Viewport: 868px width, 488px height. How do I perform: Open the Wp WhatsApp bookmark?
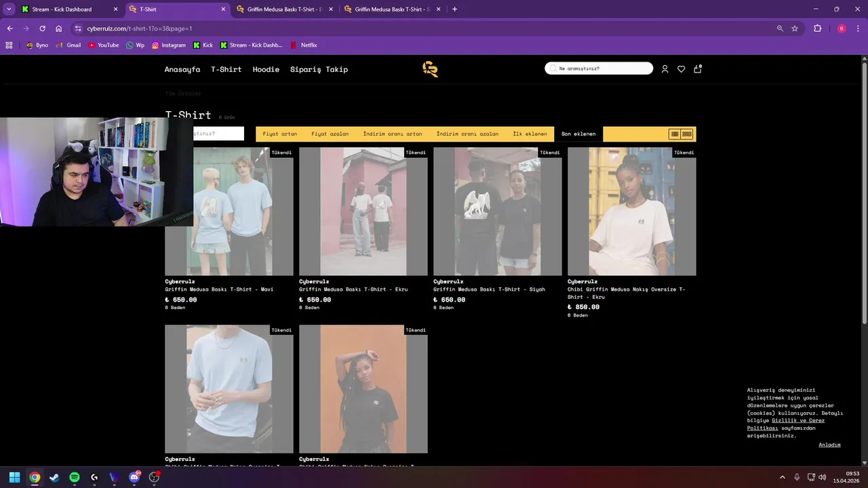point(135,45)
